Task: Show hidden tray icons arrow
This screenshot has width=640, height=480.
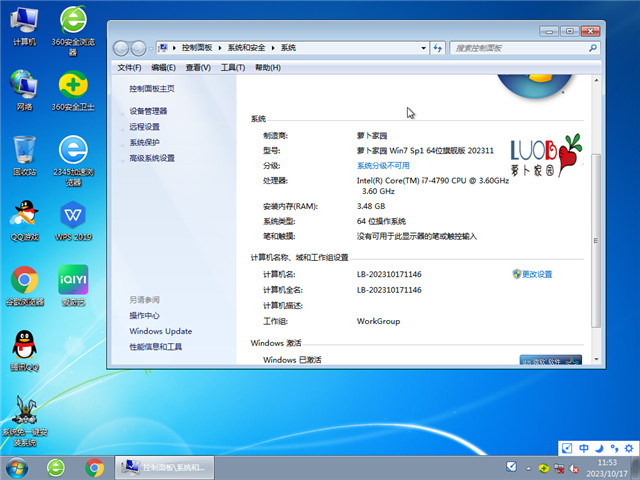Action: pyautogui.click(x=529, y=469)
